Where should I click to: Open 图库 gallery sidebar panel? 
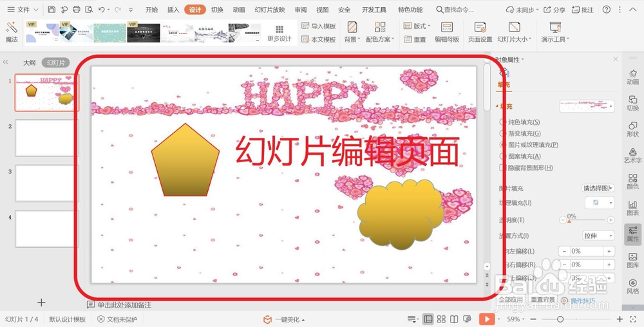pos(632,261)
